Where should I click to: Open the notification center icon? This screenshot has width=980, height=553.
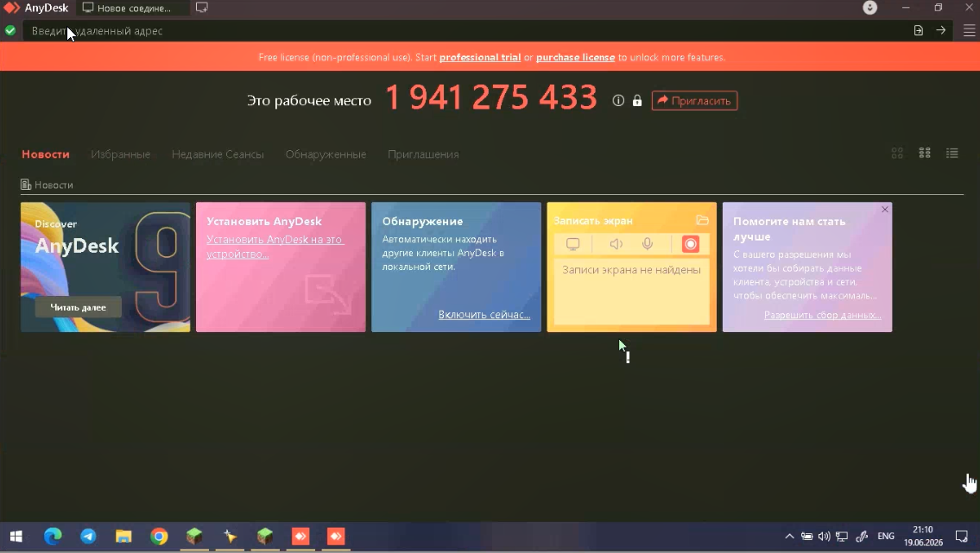(961, 536)
